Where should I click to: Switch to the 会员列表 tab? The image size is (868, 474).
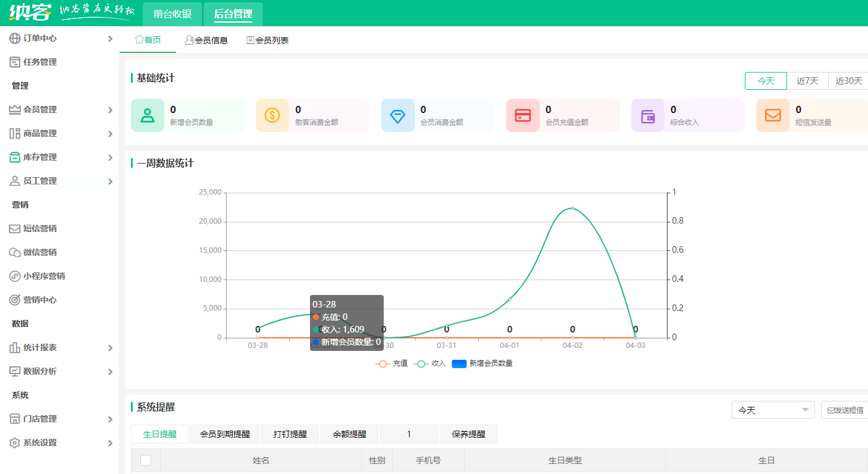pyautogui.click(x=267, y=40)
